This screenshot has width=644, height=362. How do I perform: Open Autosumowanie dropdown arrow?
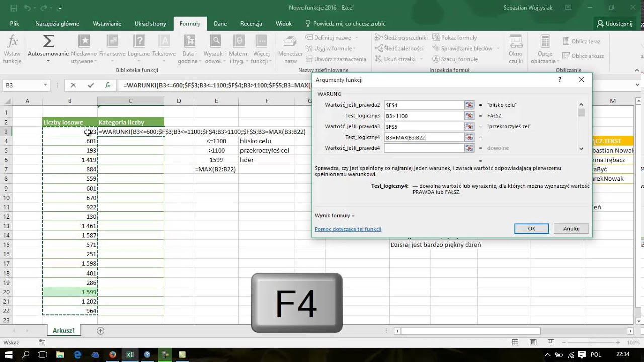pos(48,61)
